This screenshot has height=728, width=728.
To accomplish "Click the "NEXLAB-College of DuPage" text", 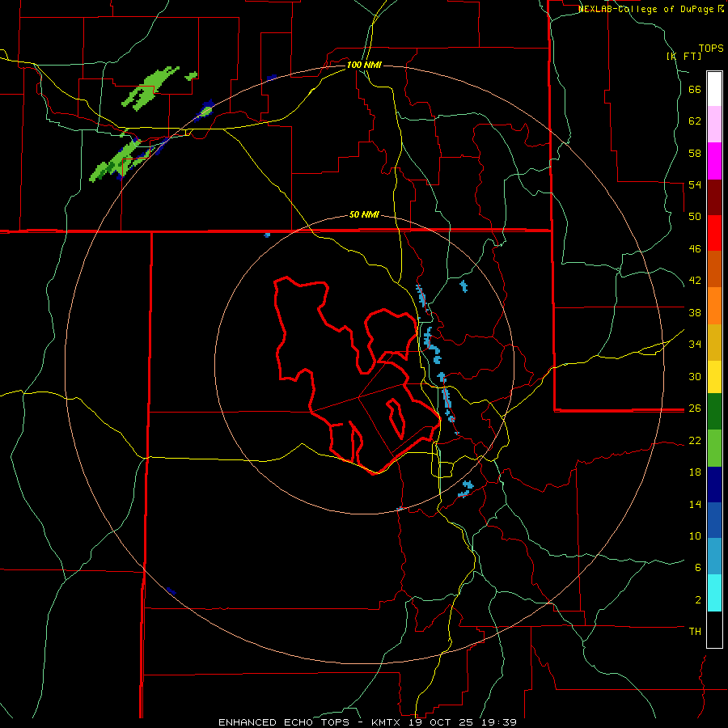I will tap(647, 9).
